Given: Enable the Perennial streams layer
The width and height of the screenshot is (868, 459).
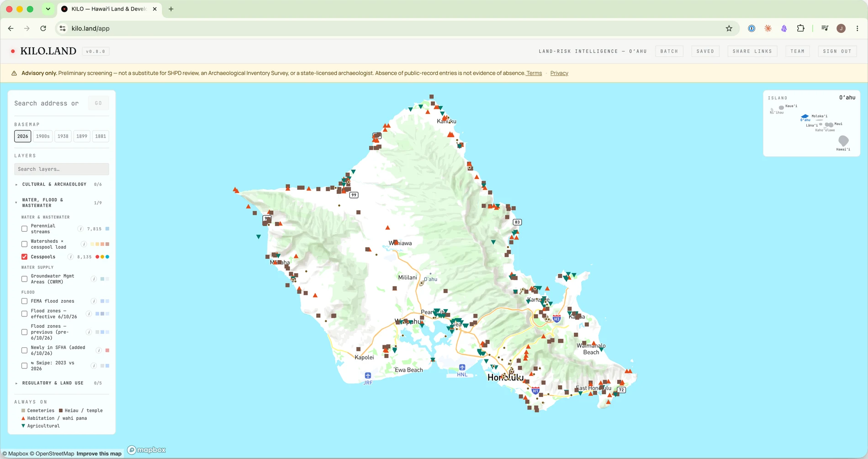Looking at the screenshot, I should pyautogui.click(x=25, y=229).
